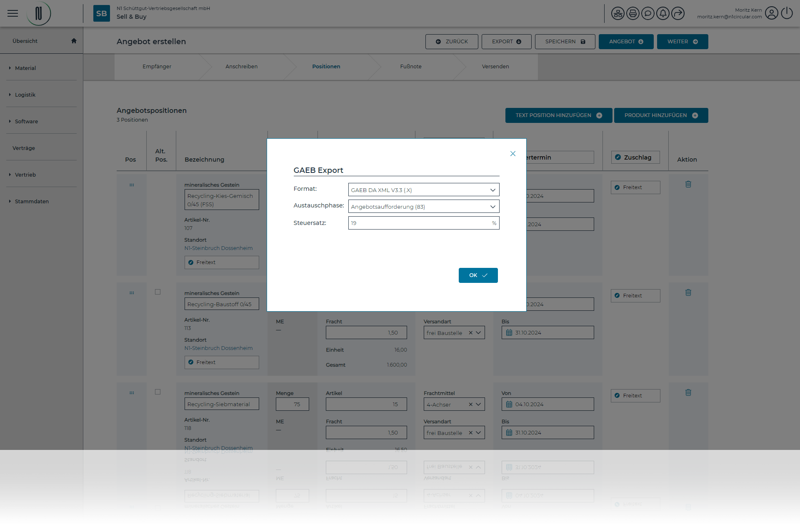
Task: Open user profile icon
Action: click(x=771, y=13)
